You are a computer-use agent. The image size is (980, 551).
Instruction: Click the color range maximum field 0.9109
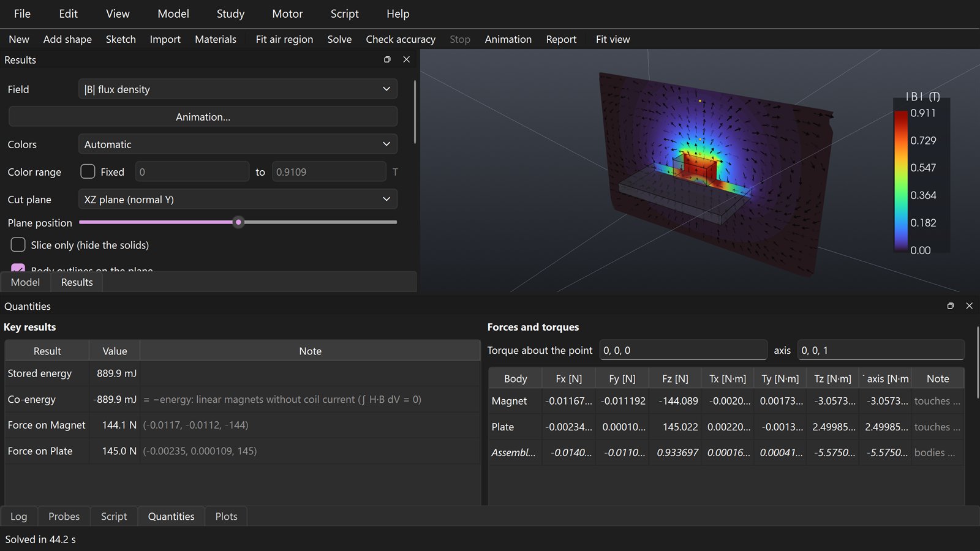pos(329,171)
